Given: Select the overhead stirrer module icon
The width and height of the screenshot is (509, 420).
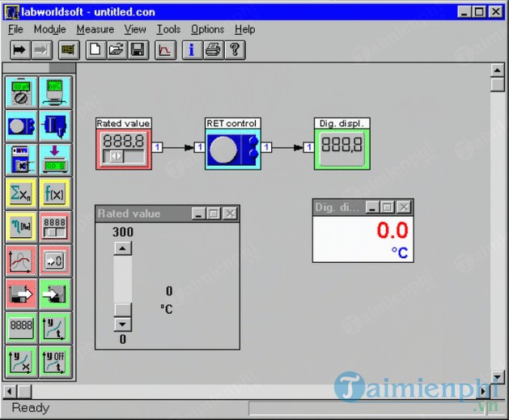Looking at the screenshot, I should [55, 126].
